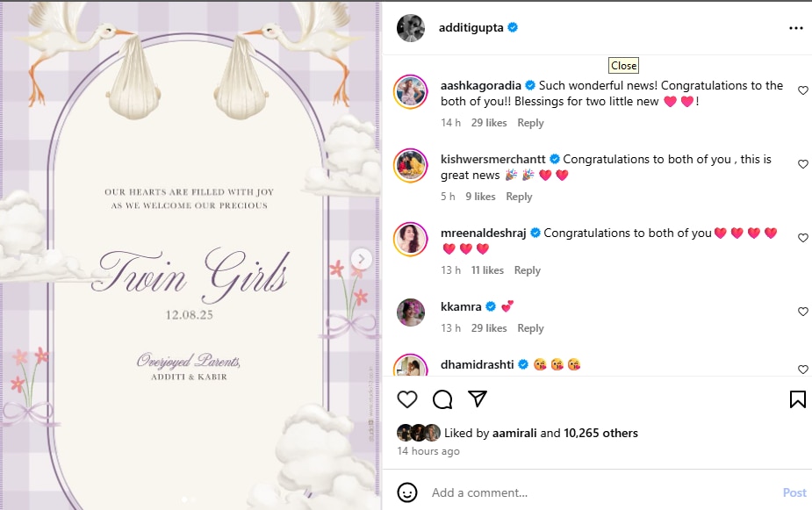
Task: Open more options three-dot menu
Action: point(795,28)
